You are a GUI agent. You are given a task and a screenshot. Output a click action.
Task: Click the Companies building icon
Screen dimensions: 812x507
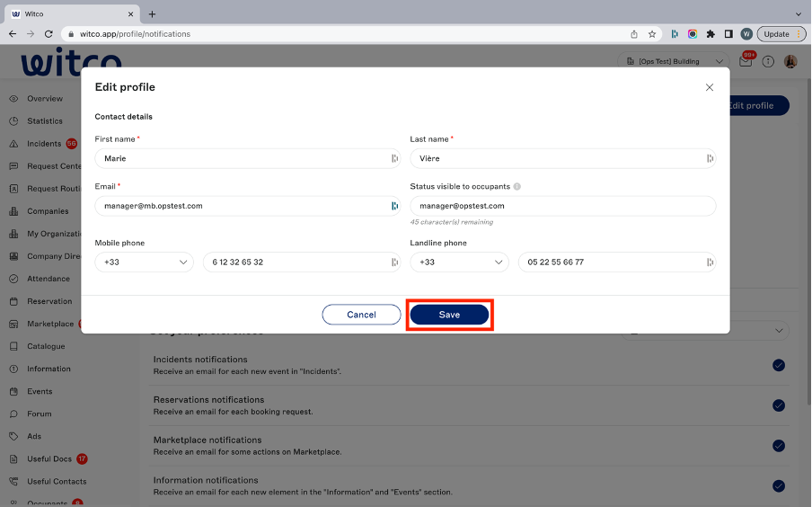14,211
